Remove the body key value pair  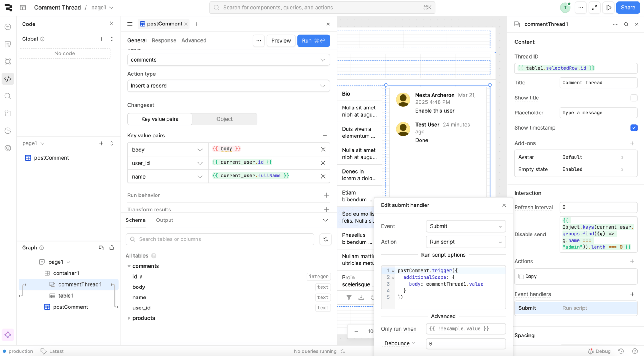pos(323,150)
